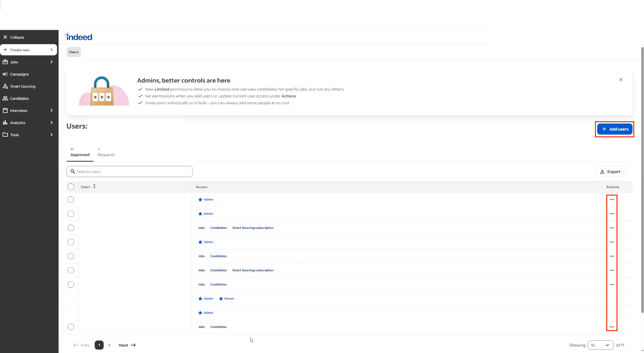Open Smart Sourcing from the sidebar icon

click(x=5, y=86)
